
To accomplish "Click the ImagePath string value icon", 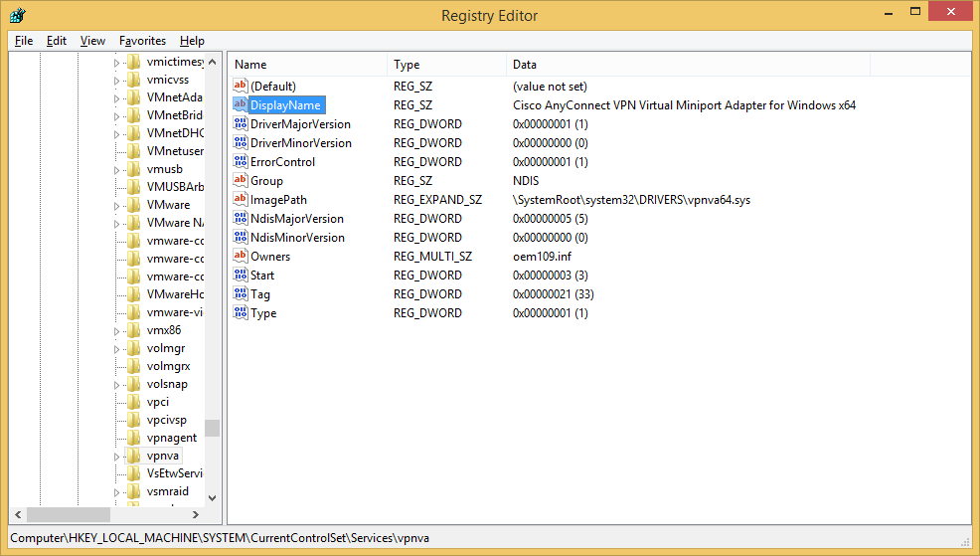I will (x=240, y=199).
